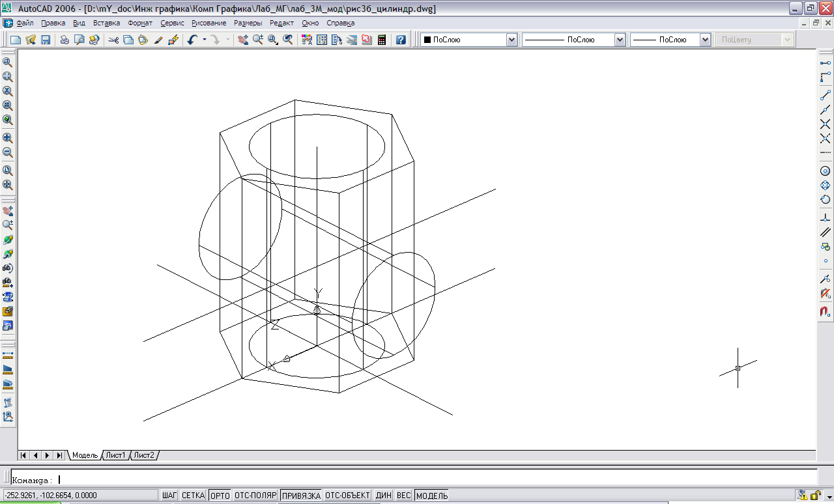Screen dimensions: 834x504
Task: Toggle the СЕТКА grid button
Action: (194, 496)
